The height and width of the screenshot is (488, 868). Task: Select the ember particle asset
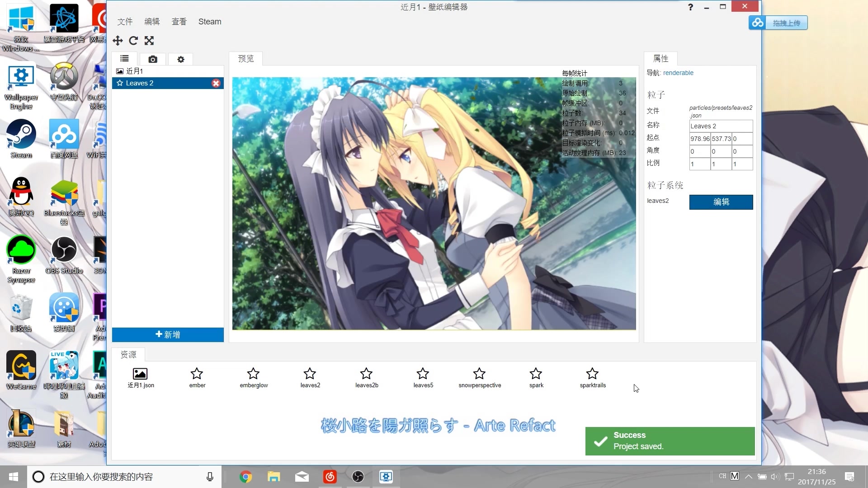tap(197, 378)
